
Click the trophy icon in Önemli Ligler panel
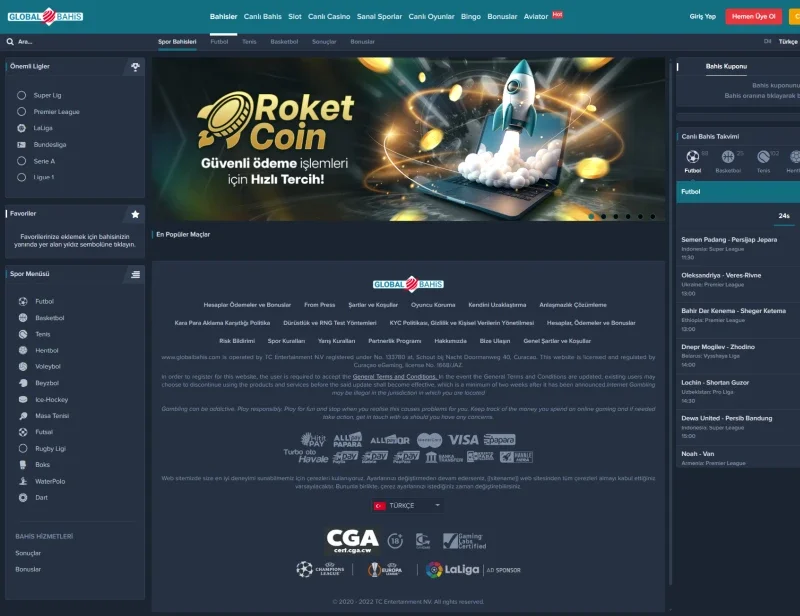[x=135, y=67]
